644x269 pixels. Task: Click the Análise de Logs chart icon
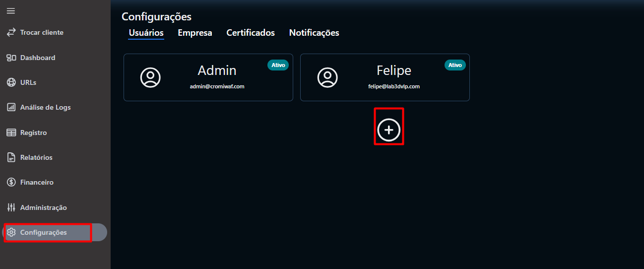[x=11, y=107]
